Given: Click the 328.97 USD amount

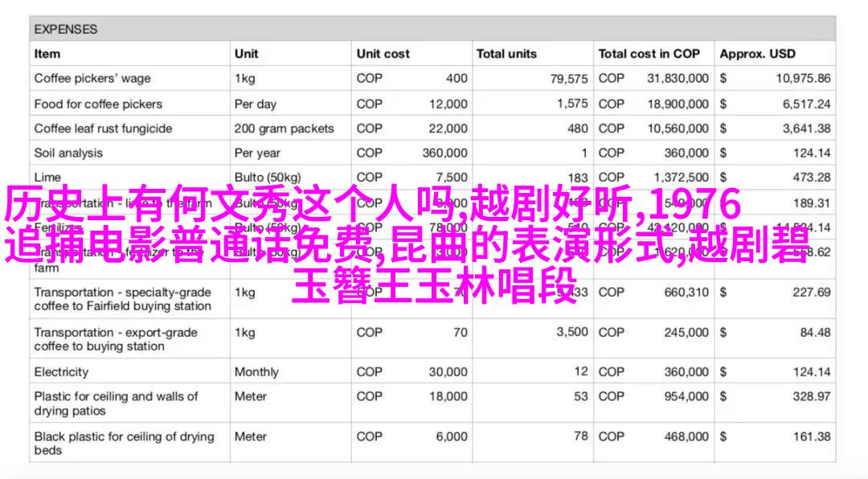Looking at the screenshot, I should 811,397.
